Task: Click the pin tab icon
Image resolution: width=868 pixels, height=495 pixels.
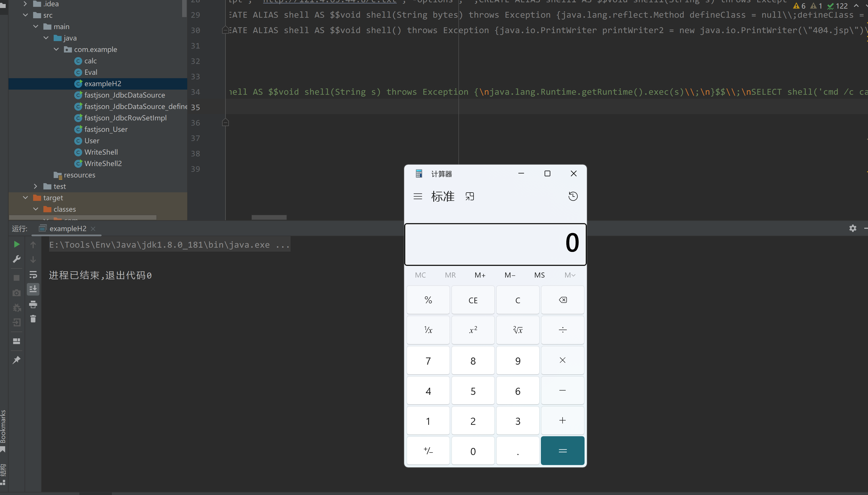Action: pos(16,360)
